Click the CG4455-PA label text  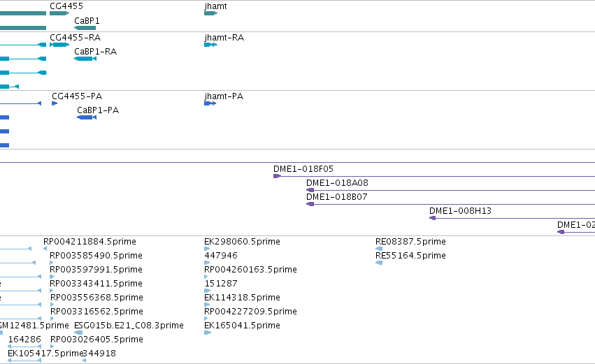point(77,96)
